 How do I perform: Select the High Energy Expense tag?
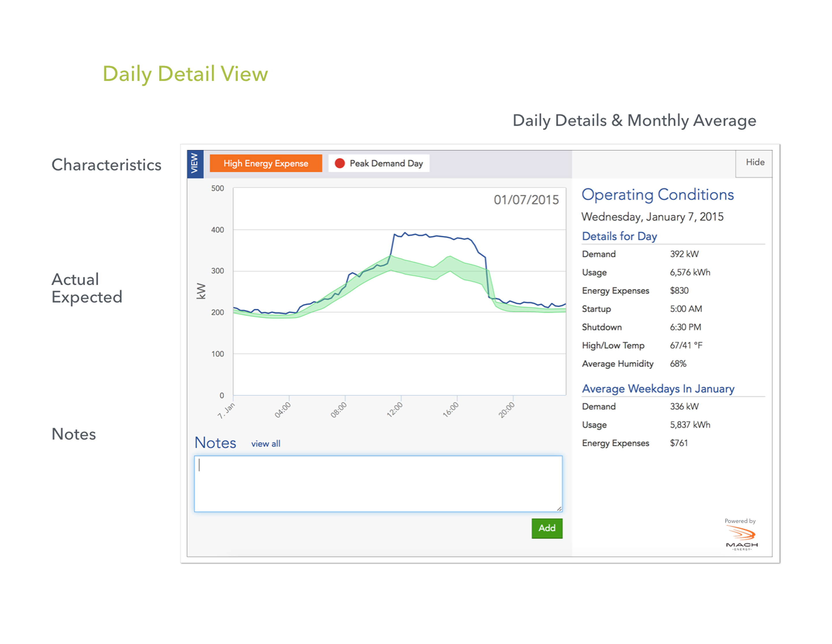(266, 163)
